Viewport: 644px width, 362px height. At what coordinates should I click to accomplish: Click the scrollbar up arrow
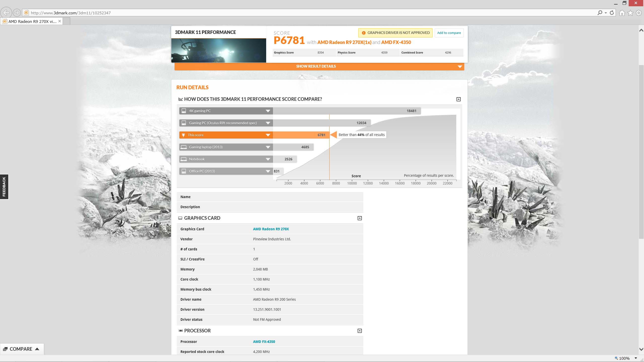pos(641,30)
